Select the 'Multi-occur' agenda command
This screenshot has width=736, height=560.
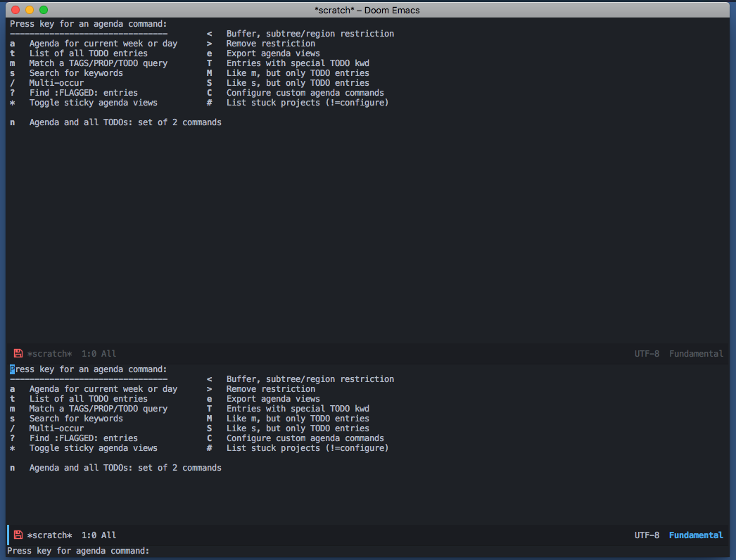pos(56,82)
